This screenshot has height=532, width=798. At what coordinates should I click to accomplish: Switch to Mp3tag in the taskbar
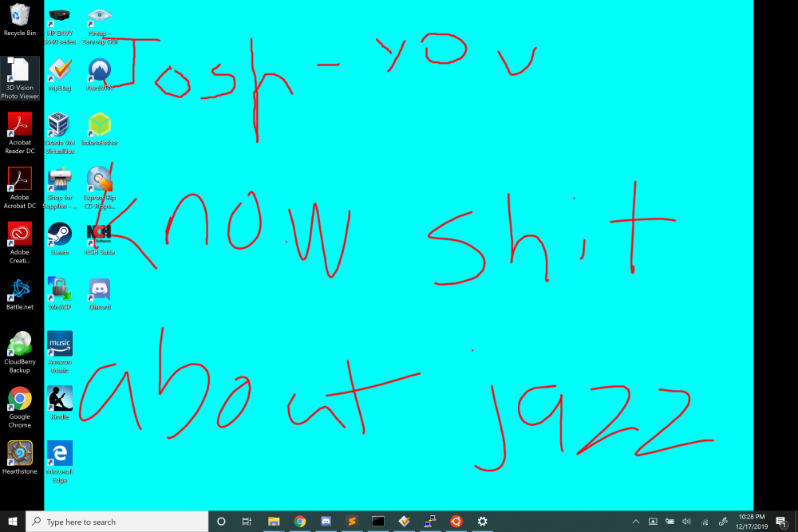click(404, 522)
